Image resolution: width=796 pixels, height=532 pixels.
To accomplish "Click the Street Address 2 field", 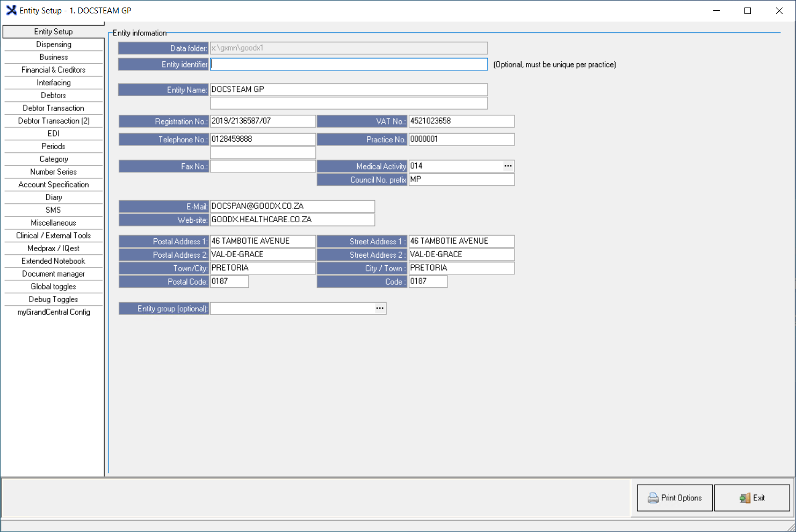I will click(x=461, y=254).
